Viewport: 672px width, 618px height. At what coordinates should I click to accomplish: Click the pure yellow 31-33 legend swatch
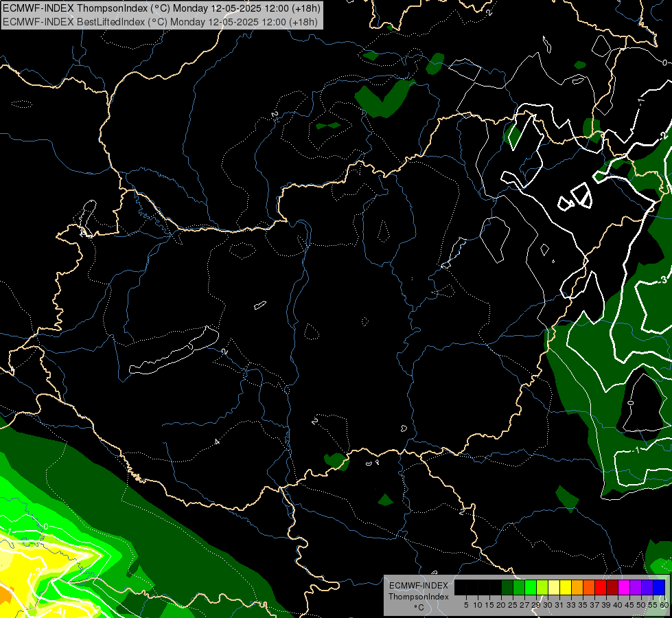click(566, 587)
